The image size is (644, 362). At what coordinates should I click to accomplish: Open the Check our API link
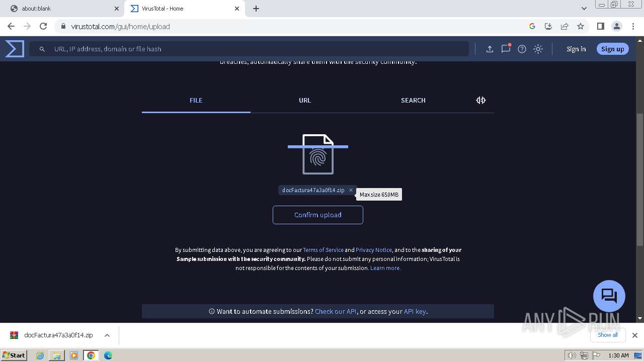(336, 311)
